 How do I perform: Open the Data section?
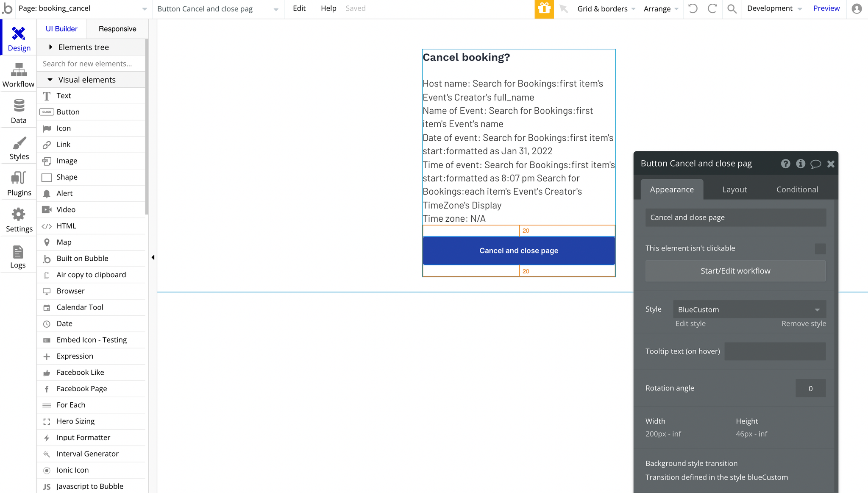pos(18,111)
